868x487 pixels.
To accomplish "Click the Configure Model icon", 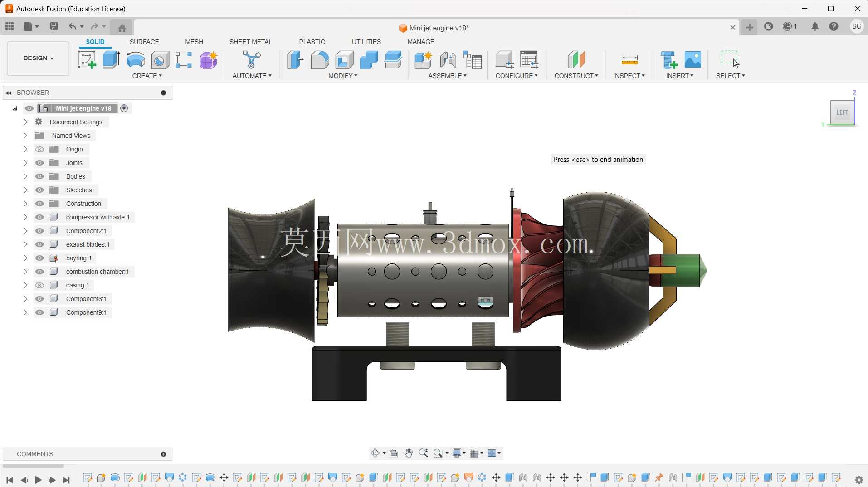I will 504,59.
